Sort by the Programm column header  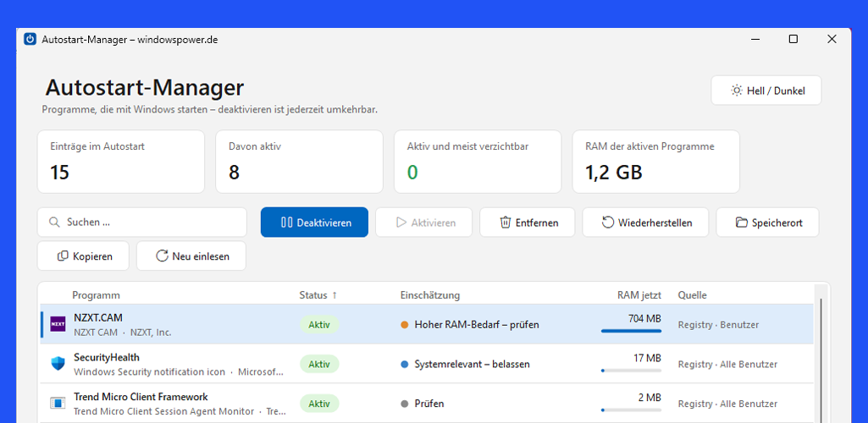(x=96, y=295)
